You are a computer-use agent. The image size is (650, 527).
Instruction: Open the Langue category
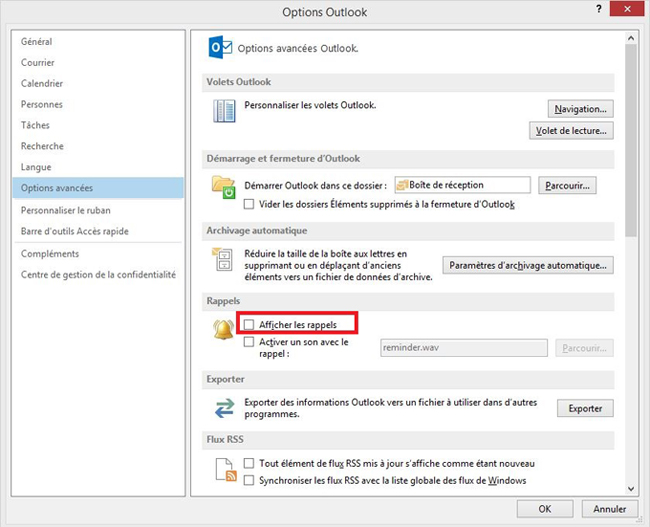pos(98,167)
